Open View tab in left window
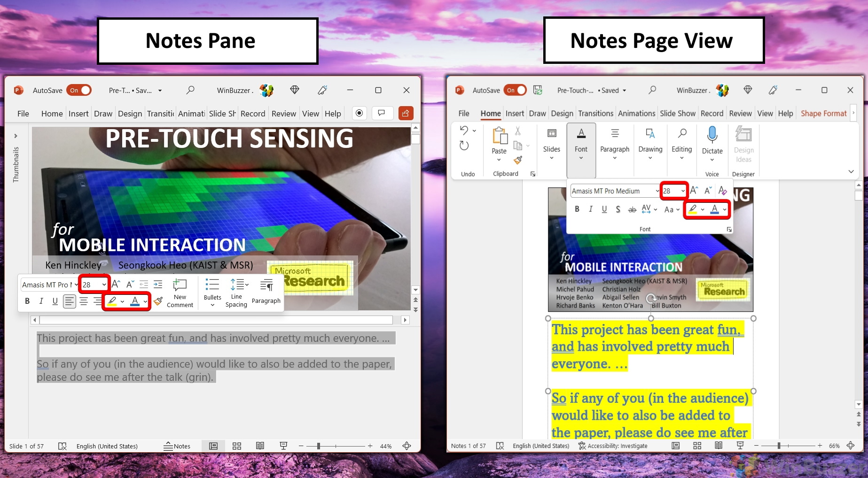This screenshot has width=868, height=478. (311, 114)
